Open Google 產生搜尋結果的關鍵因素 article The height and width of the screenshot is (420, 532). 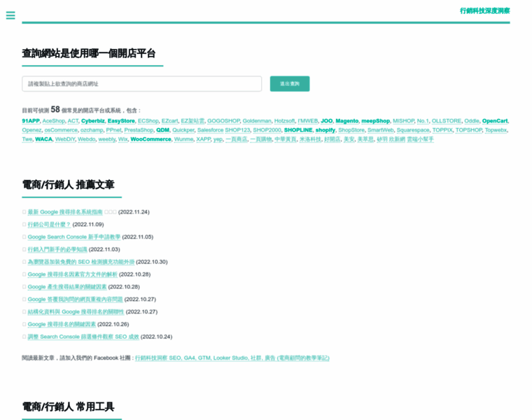tap(67, 287)
